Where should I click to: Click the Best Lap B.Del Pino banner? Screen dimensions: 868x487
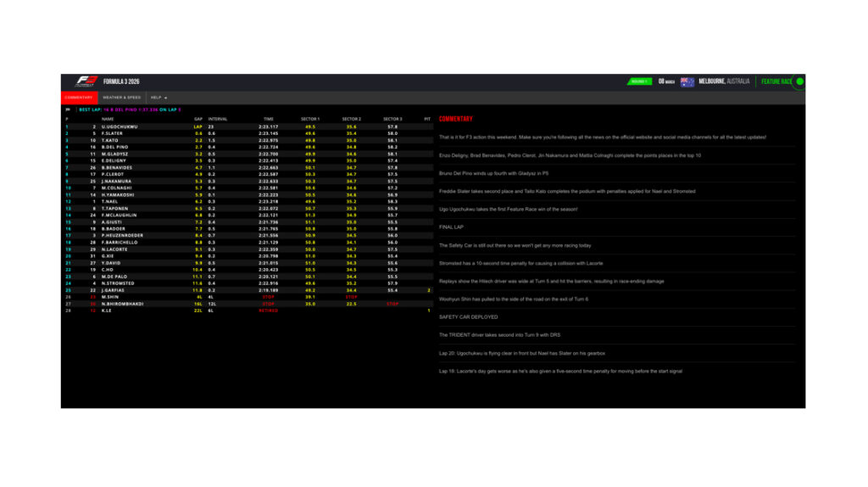pyautogui.click(x=130, y=109)
